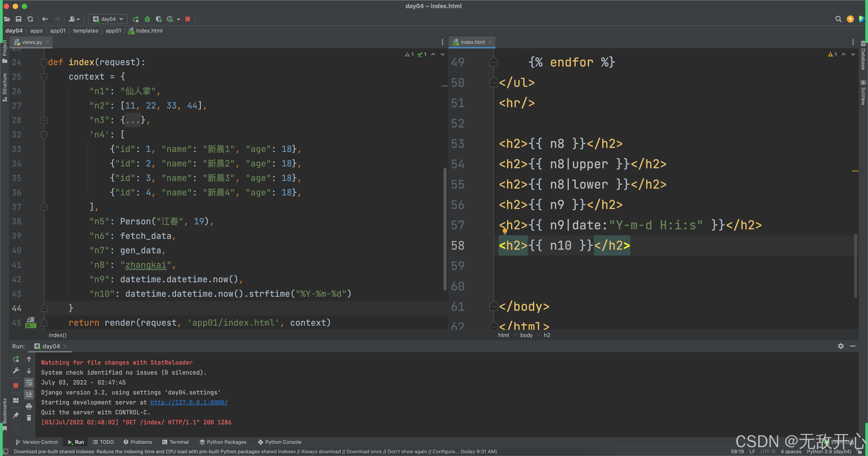The width and height of the screenshot is (868, 456).
Task: Stop the process in Run panel
Action: tap(16, 385)
